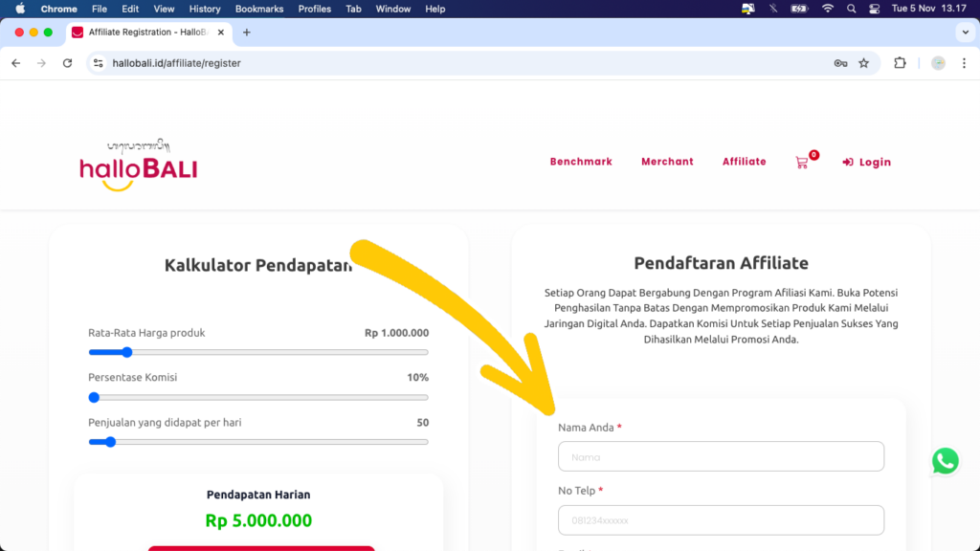Reload the page

click(68, 63)
